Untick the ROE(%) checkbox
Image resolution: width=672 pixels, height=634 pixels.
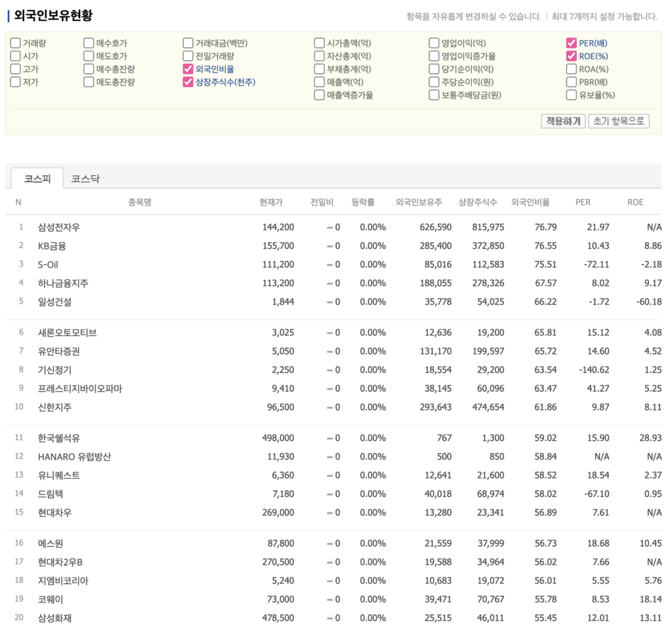(571, 56)
